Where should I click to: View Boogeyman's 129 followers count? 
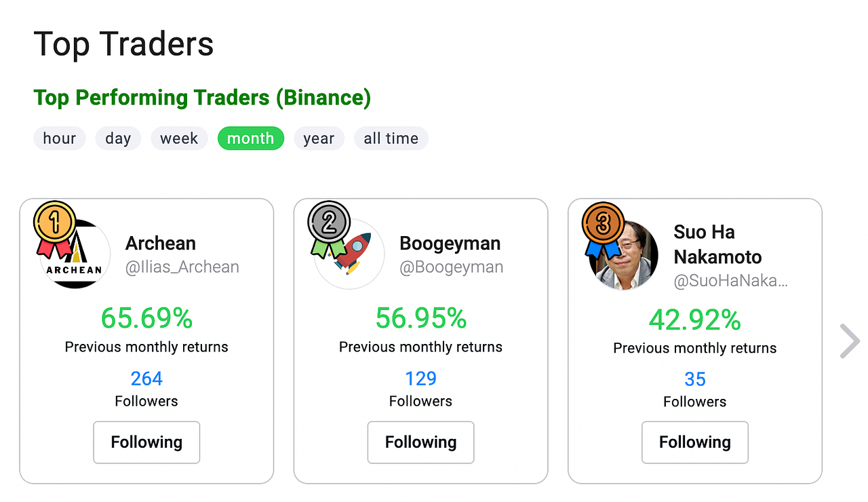420,379
